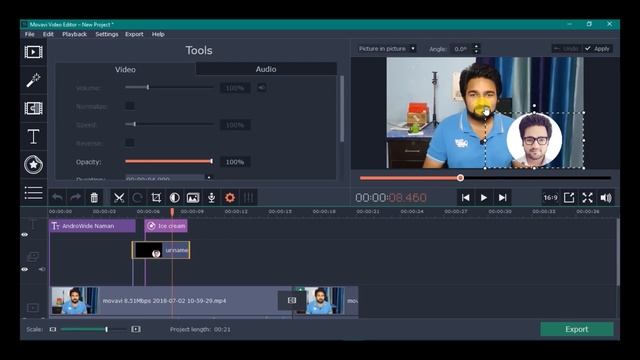Zoom in timeline with large scale icon
Viewport: 640px width, 360px height.
tap(136, 329)
